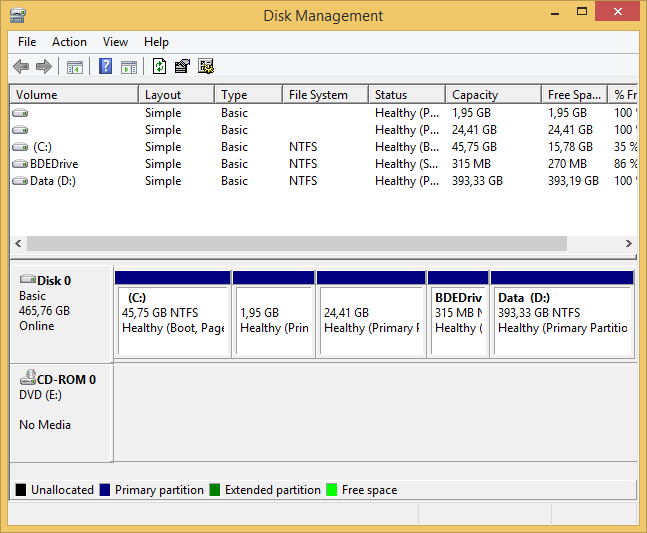
Task: Click the Disk 0 drive icon
Action: (x=28, y=279)
